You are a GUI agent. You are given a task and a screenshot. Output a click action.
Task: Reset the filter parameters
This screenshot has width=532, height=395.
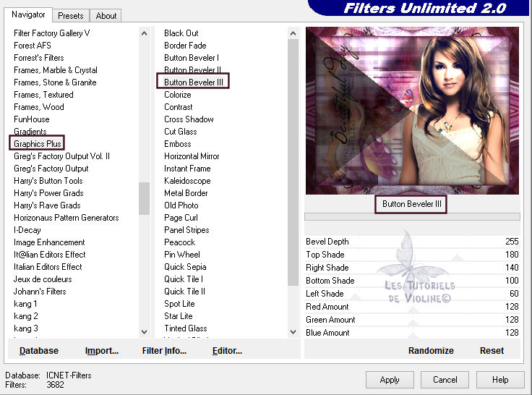point(492,350)
